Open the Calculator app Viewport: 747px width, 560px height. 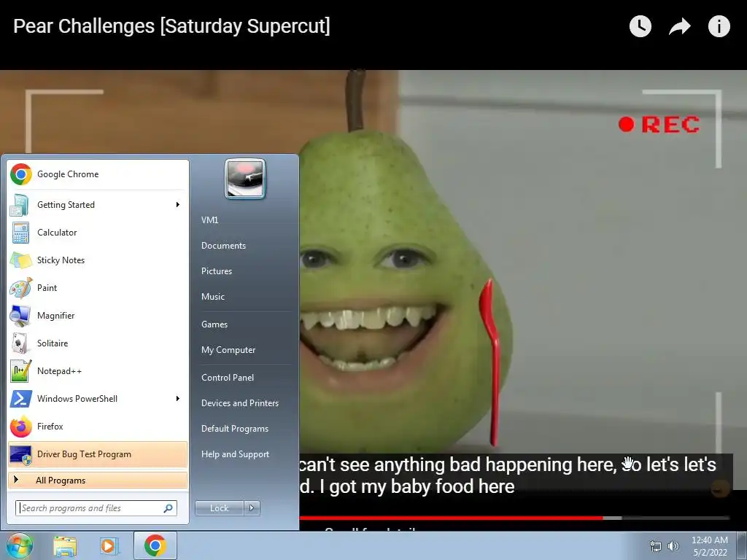(98, 233)
